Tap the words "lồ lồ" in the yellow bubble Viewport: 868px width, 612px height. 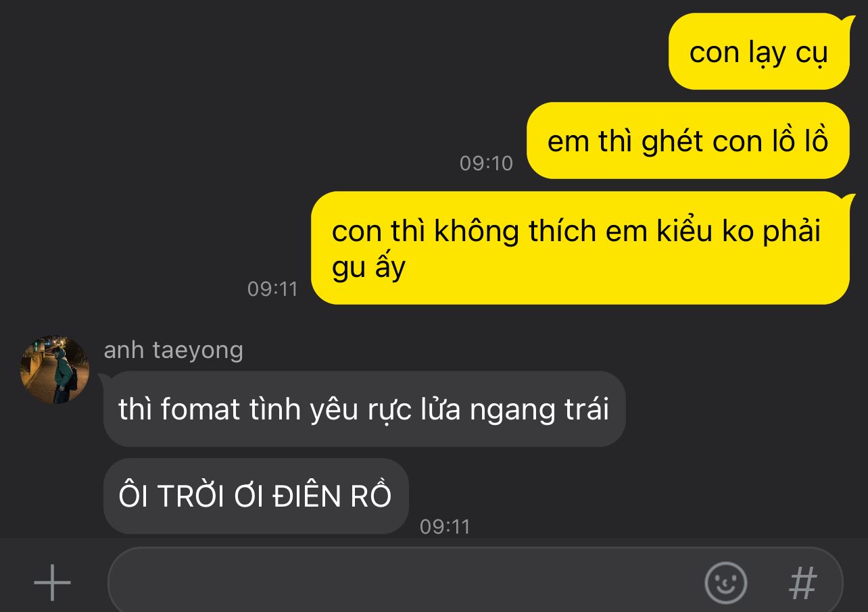[791, 141]
